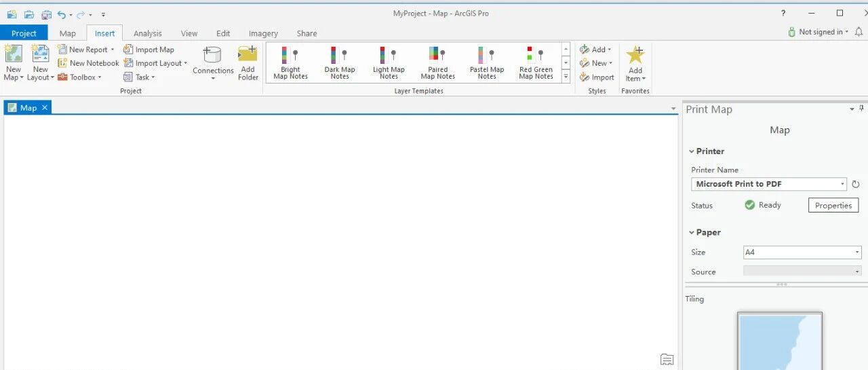Image resolution: width=868 pixels, height=370 pixels.
Task: Collapse the Printer section
Action: pyautogui.click(x=692, y=151)
